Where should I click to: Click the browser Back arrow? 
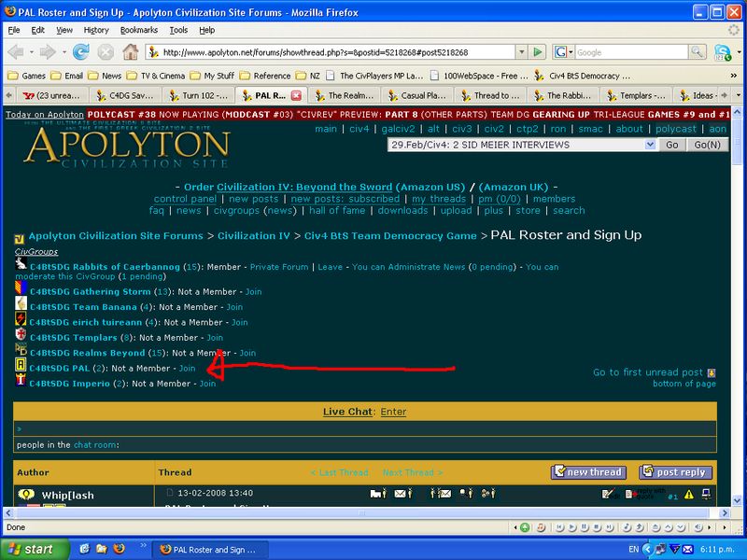[x=19, y=52]
